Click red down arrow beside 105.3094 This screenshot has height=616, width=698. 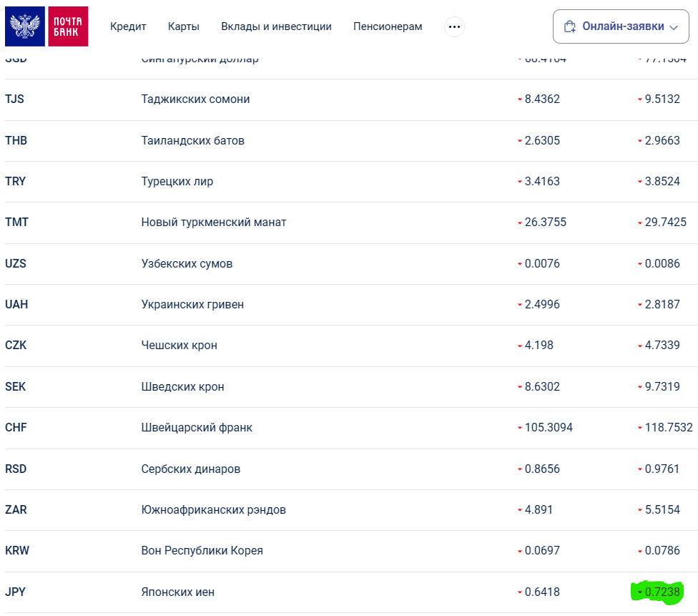520,428
